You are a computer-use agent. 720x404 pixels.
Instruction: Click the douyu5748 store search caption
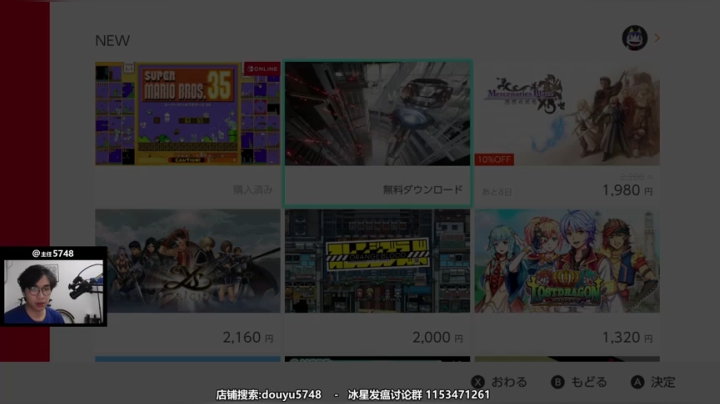[269, 395]
